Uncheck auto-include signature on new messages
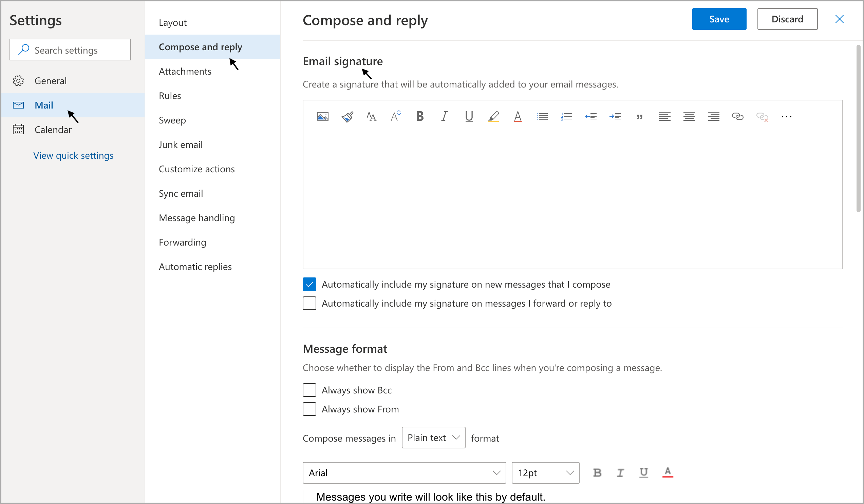This screenshot has width=864, height=504. pos(309,284)
